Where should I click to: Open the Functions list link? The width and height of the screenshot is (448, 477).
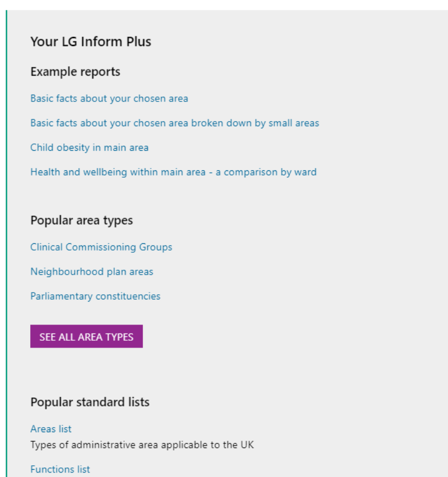[x=60, y=469]
